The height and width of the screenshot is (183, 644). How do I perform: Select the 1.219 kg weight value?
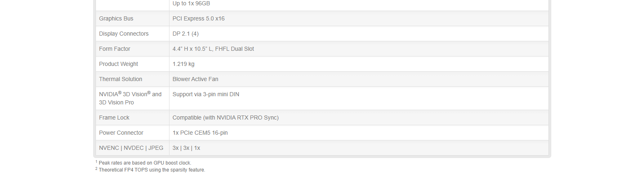tap(183, 64)
